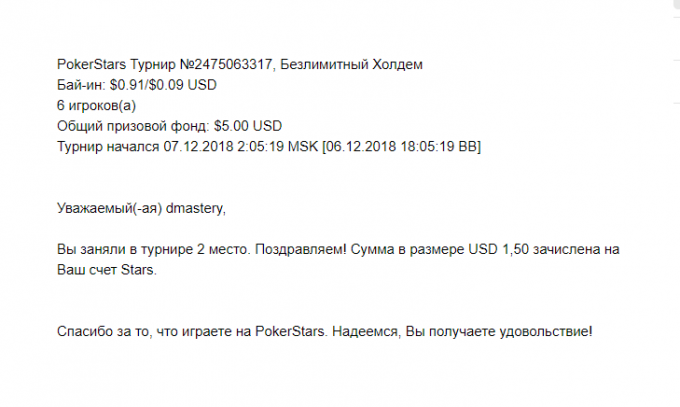Click the Бай-ин label

click(x=81, y=85)
